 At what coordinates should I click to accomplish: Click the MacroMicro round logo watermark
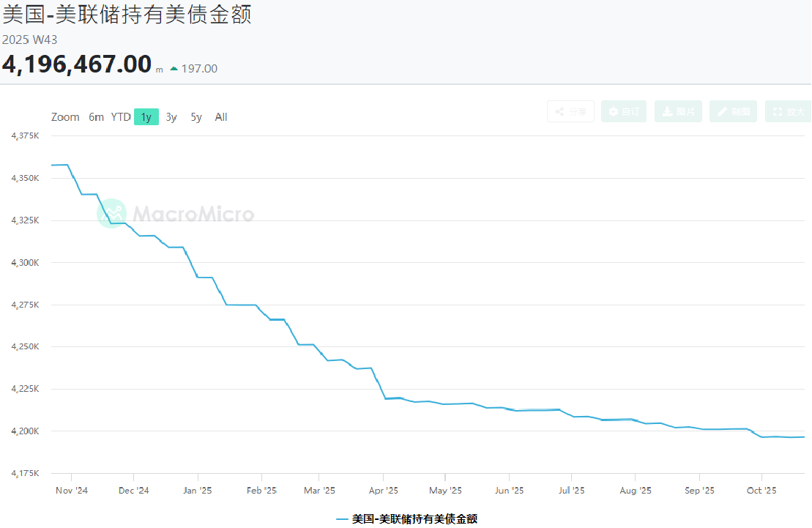(112, 214)
